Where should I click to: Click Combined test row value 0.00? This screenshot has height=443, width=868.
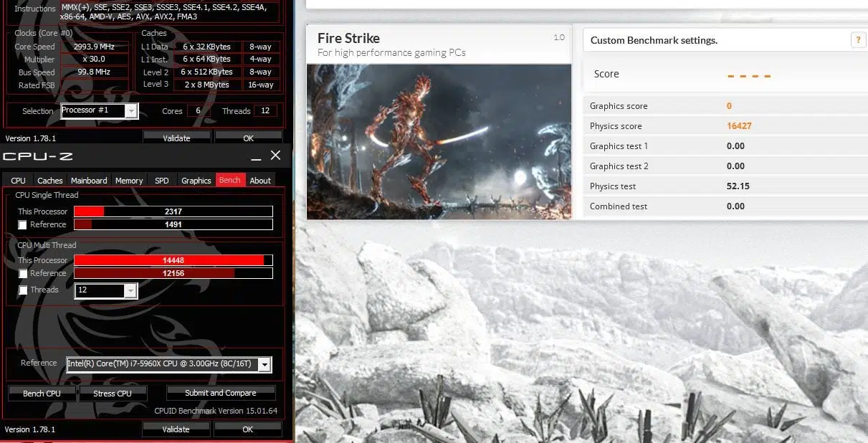click(x=735, y=206)
